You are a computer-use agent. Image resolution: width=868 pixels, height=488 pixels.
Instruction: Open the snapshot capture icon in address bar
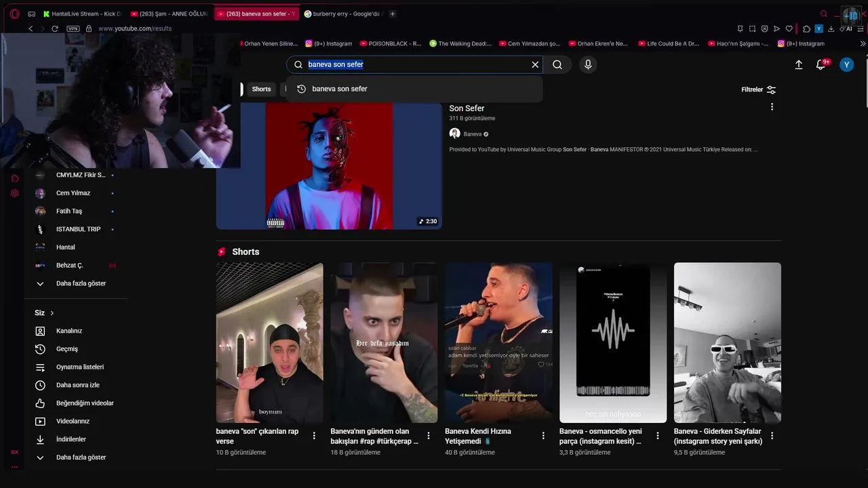[752, 28]
